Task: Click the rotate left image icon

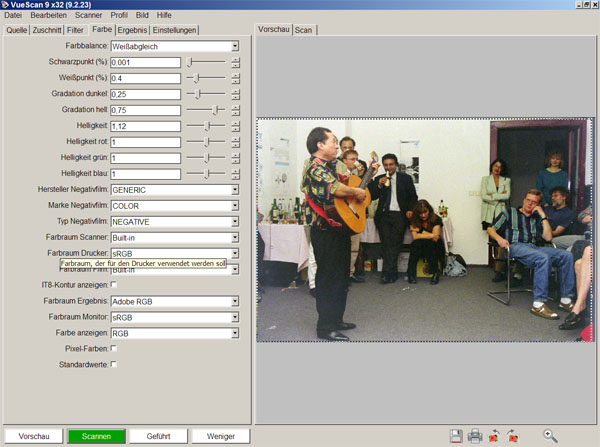Action: 494,435
